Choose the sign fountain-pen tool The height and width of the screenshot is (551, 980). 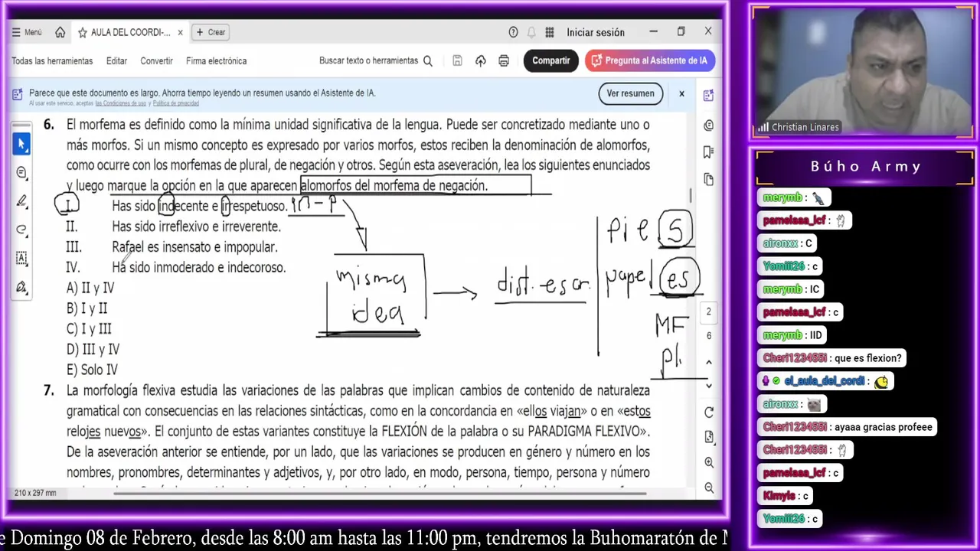[x=21, y=287]
